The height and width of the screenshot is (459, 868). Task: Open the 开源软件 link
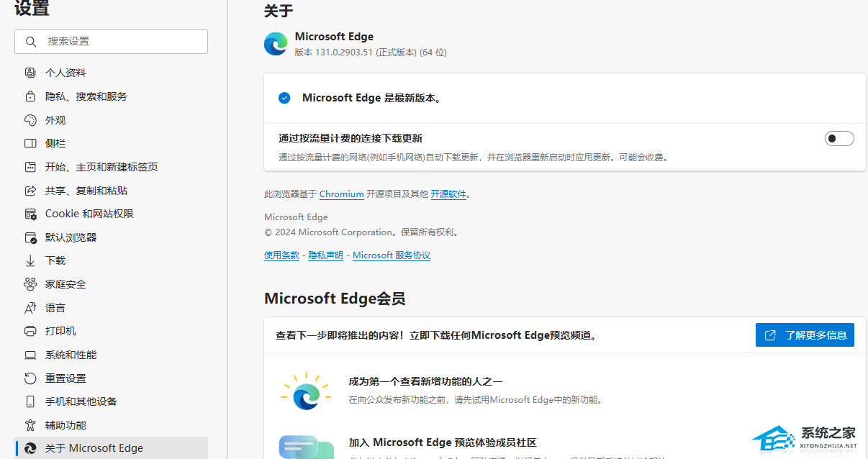tap(448, 194)
